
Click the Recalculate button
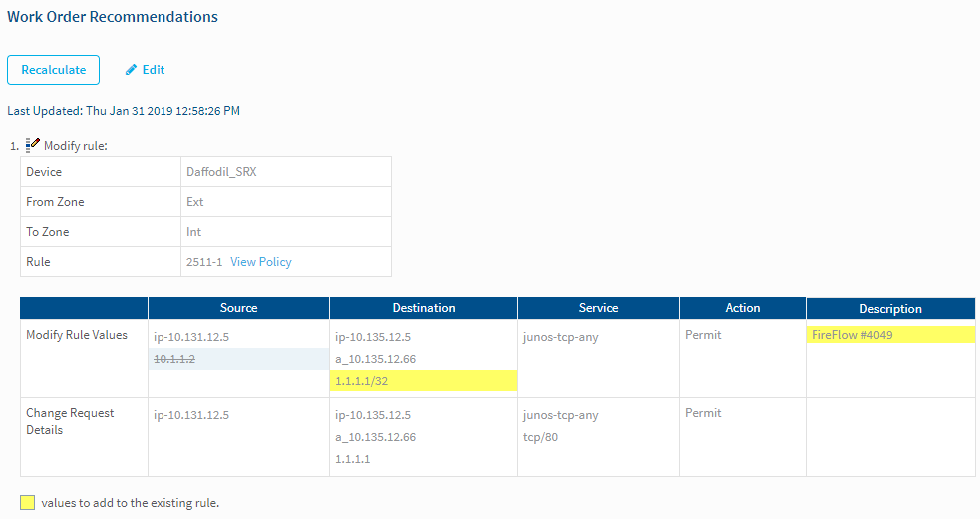pyautogui.click(x=53, y=70)
